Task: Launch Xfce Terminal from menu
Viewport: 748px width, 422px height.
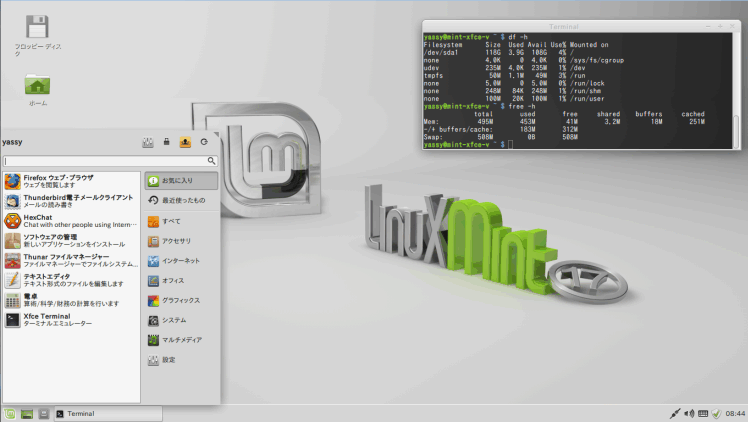Action: click(72, 319)
